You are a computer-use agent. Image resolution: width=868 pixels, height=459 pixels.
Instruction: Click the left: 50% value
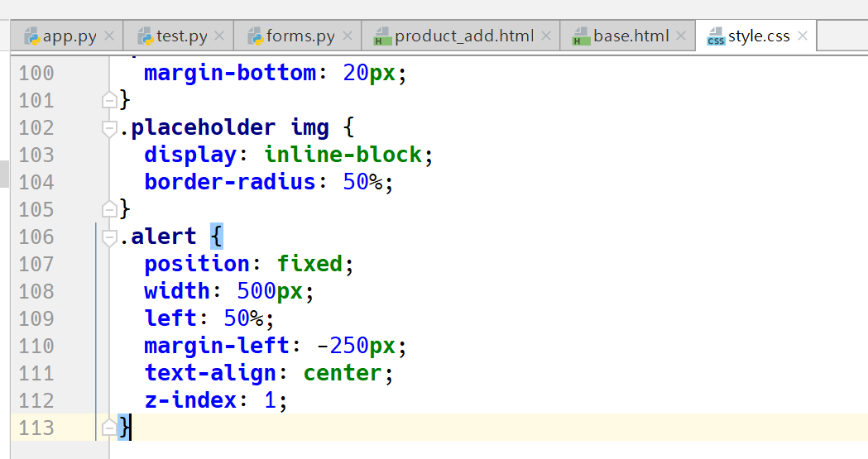[243, 318]
